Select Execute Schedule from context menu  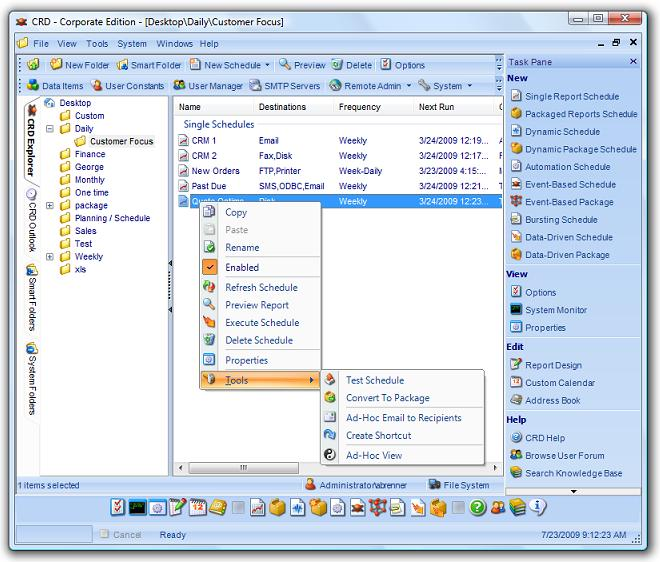pyautogui.click(x=262, y=322)
